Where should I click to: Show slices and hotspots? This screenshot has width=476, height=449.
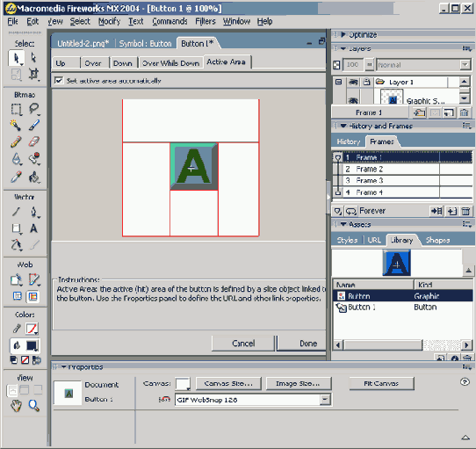tap(32, 296)
